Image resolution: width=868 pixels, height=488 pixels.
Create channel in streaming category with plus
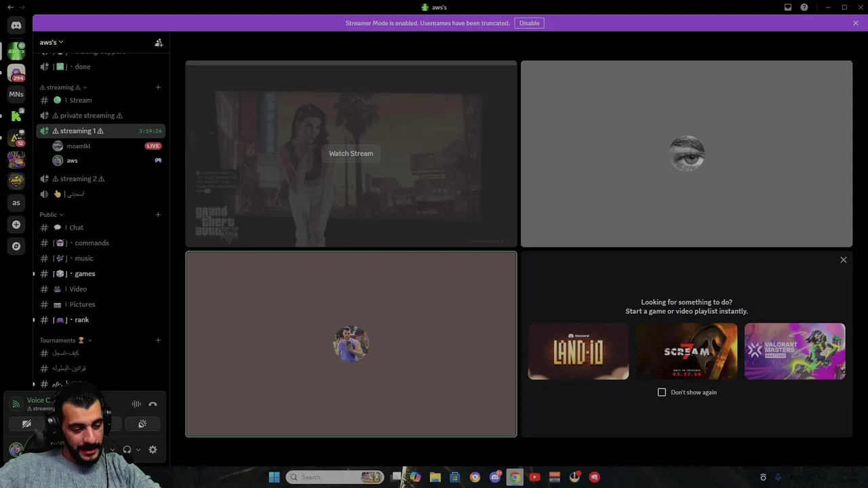[x=158, y=87]
